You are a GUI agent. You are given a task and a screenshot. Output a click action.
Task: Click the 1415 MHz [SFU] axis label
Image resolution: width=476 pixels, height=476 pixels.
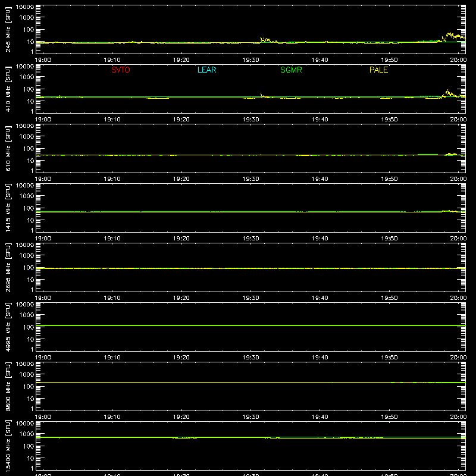pyautogui.click(x=8, y=208)
